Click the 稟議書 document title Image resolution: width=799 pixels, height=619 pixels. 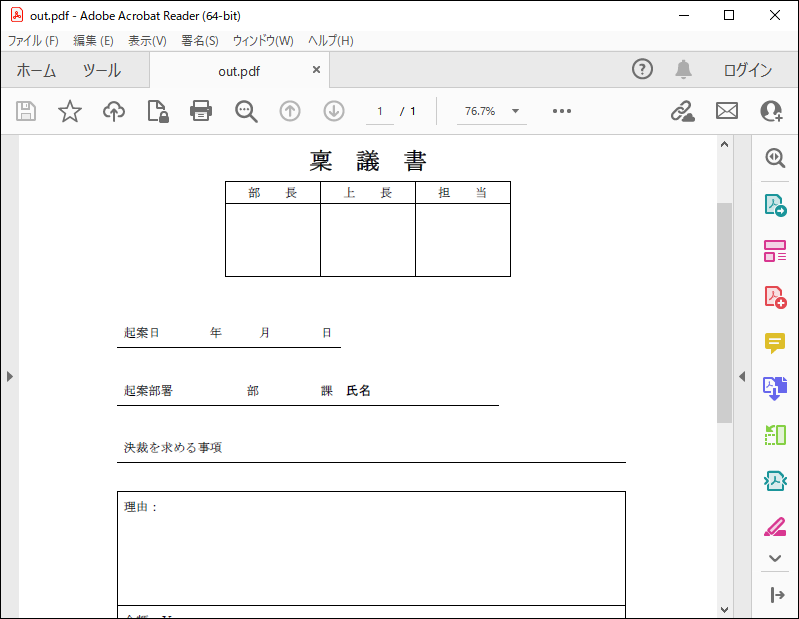(368, 161)
